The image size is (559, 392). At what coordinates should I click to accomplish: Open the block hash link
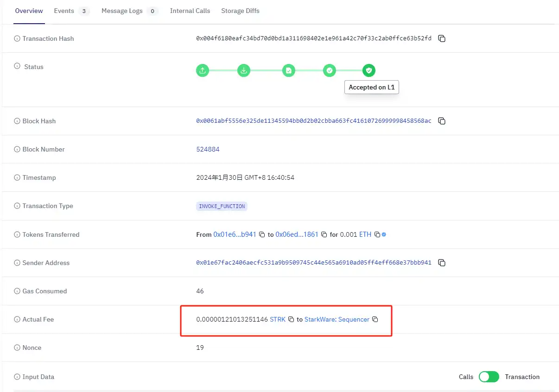coord(313,121)
